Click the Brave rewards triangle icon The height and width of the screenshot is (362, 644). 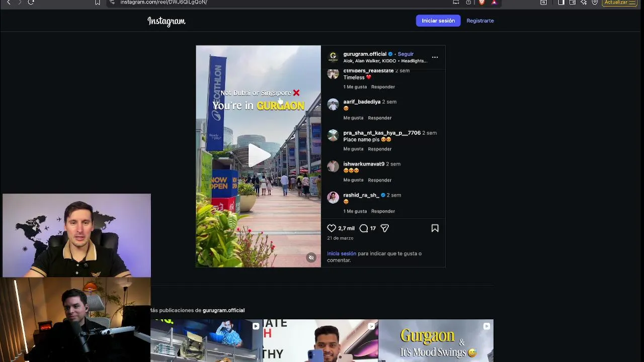[494, 3]
